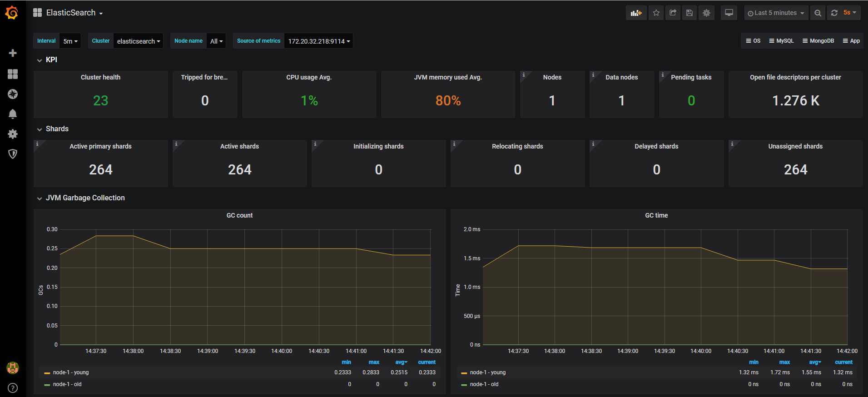Viewport: 868px width, 397px height.
Task: Click info icon on Delayed shards panel
Action: 593,144
